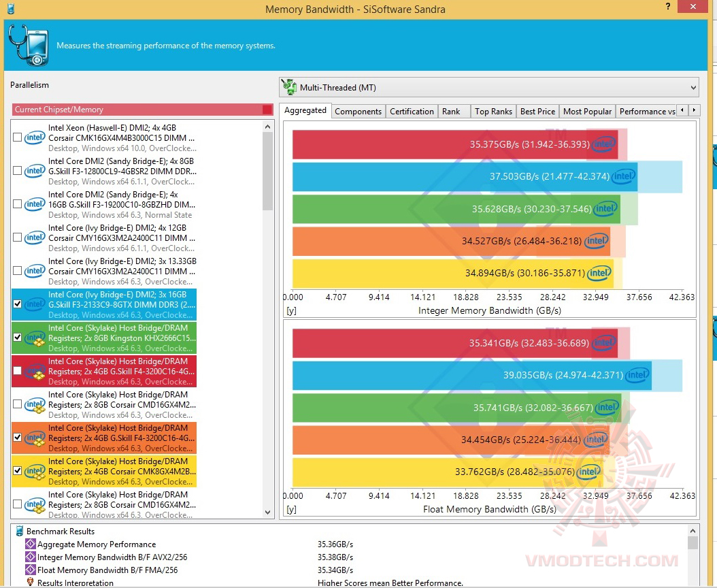Uncheck the blue Ivy Bridge-E 3x 16GB entry
This screenshot has height=588, width=717.
click(x=18, y=304)
